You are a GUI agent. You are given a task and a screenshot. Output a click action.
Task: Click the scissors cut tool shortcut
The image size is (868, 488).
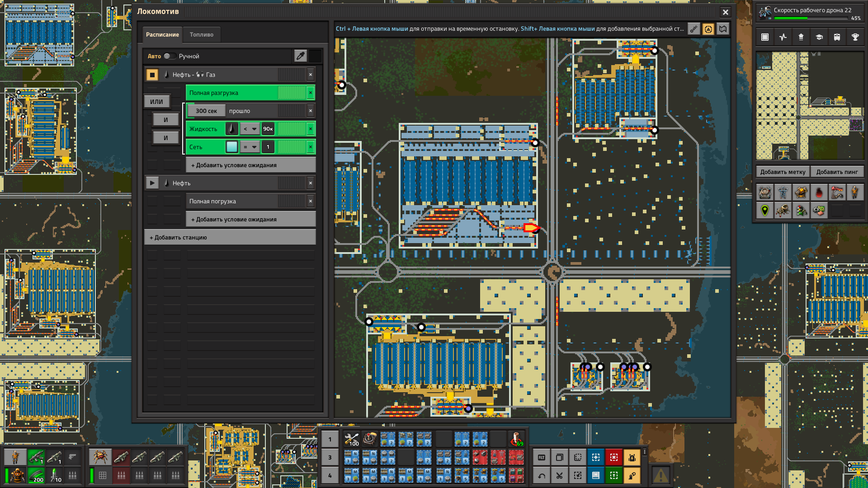point(560,475)
